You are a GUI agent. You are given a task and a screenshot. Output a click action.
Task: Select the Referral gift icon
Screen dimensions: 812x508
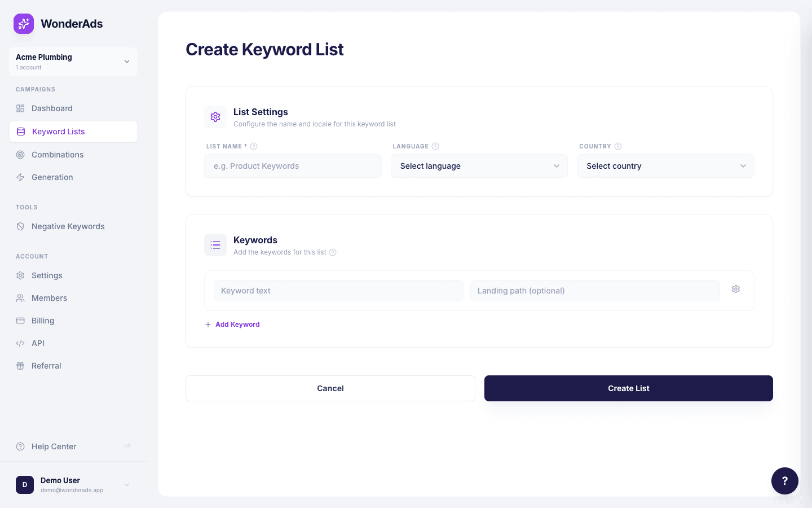[20, 365]
